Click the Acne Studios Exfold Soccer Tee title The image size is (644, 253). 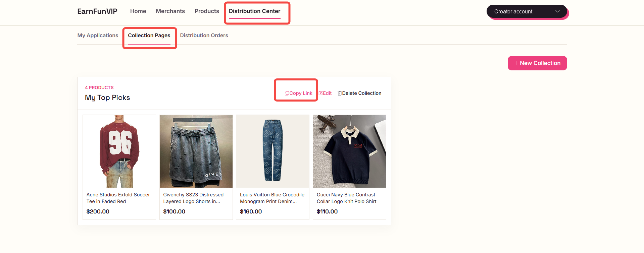pyautogui.click(x=118, y=198)
